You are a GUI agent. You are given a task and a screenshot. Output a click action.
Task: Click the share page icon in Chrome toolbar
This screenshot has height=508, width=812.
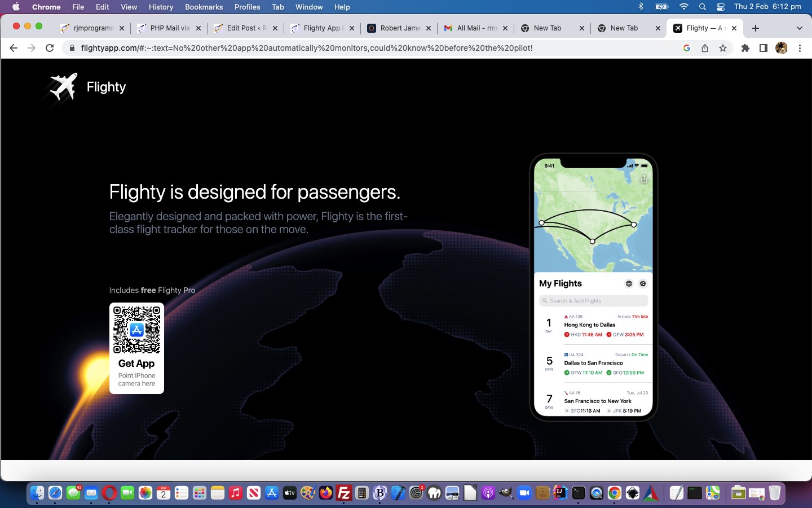coord(705,48)
